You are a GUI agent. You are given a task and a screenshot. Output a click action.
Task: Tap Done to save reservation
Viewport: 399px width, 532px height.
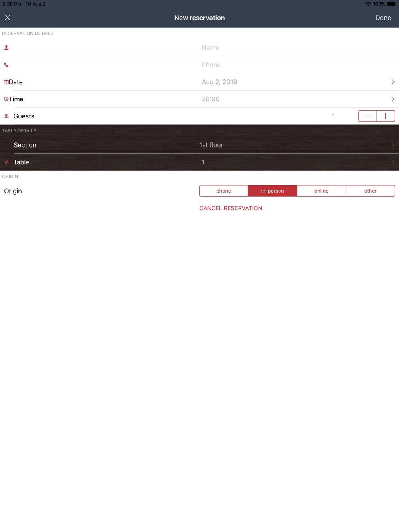point(383,18)
